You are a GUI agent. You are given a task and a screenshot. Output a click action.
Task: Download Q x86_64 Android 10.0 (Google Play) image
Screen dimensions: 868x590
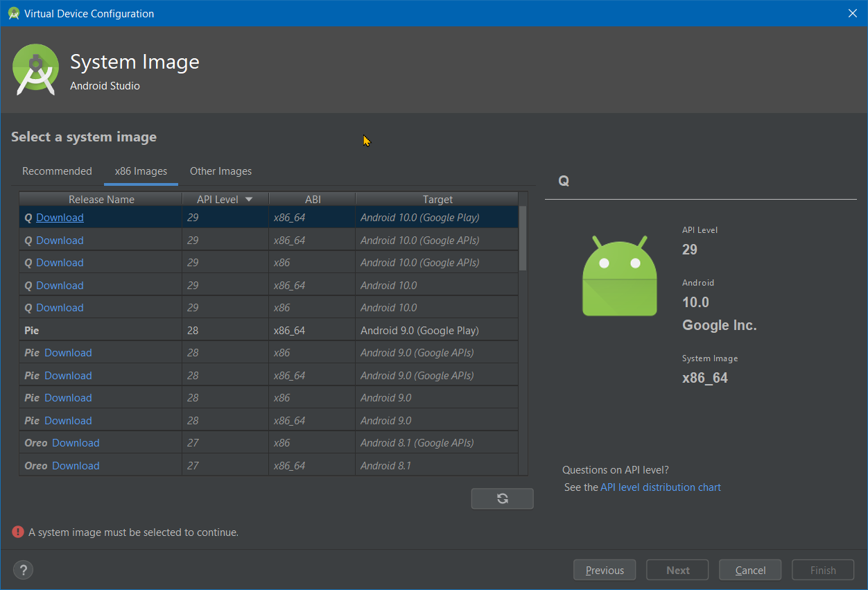click(x=60, y=218)
